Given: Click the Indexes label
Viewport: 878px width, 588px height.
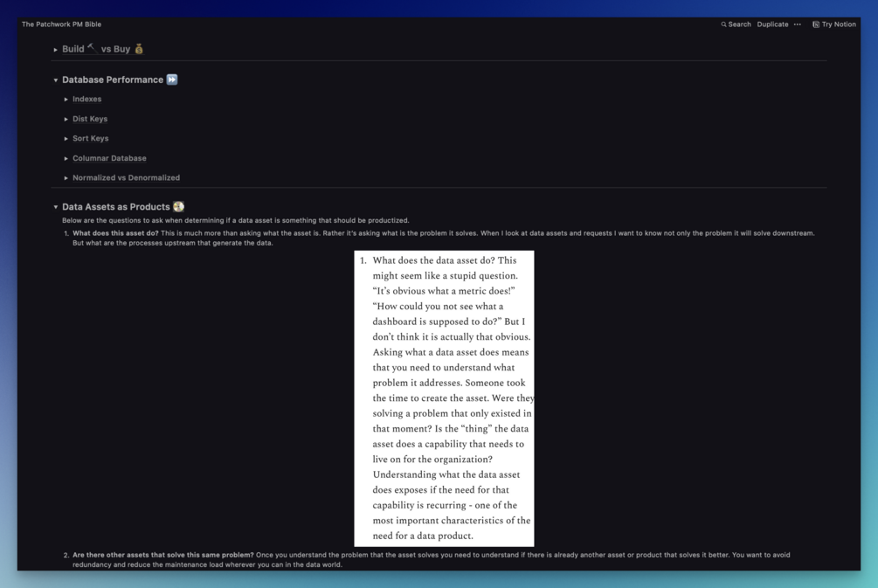Looking at the screenshot, I should 86,99.
